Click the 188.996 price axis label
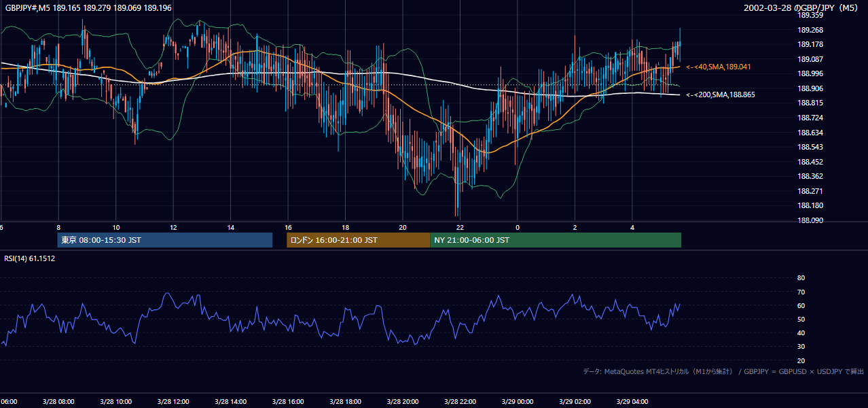Viewport: 868px width, 408px height. tap(810, 73)
